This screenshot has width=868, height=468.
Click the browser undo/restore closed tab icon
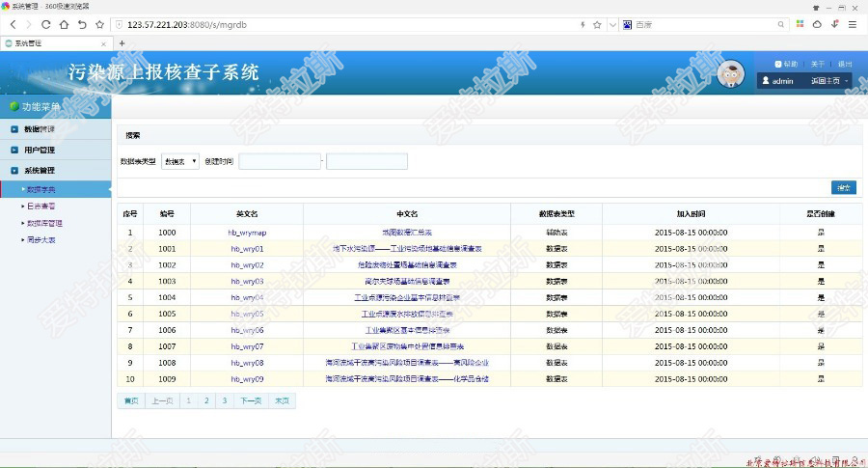(x=81, y=24)
